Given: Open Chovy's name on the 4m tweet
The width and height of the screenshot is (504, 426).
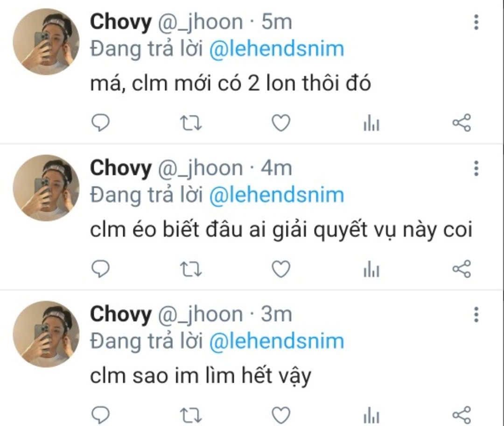Looking at the screenshot, I should pos(120,168).
